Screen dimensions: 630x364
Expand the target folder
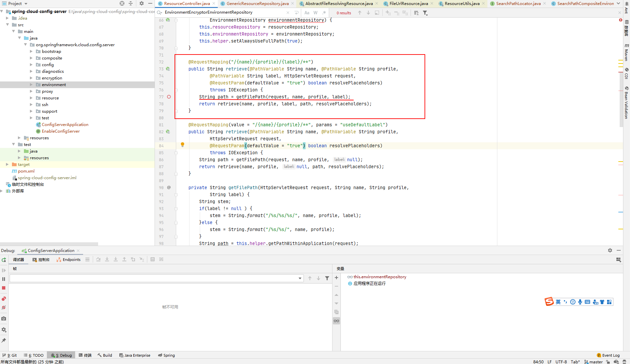(7, 165)
